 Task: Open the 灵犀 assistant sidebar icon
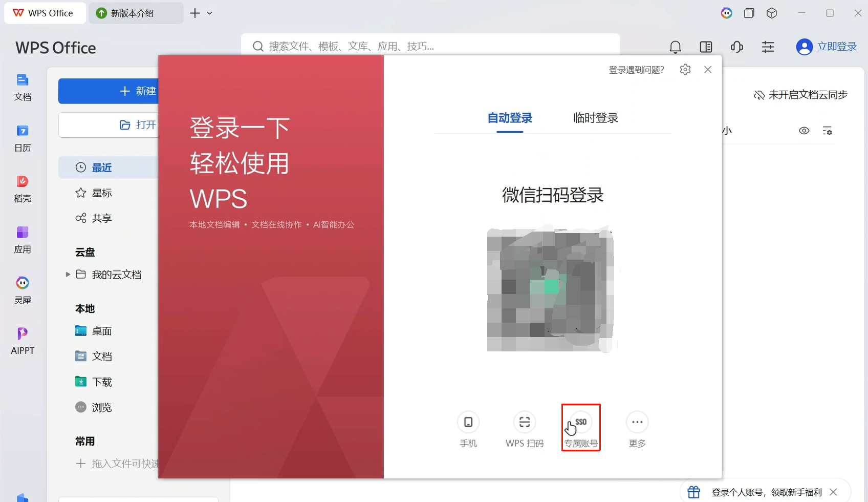click(x=23, y=290)
